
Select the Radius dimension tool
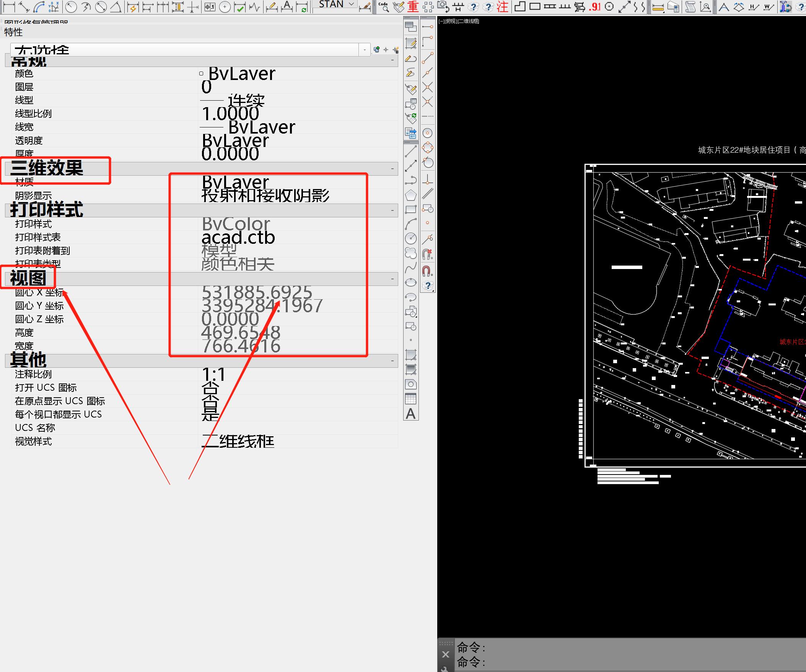[x=71, y=7]
